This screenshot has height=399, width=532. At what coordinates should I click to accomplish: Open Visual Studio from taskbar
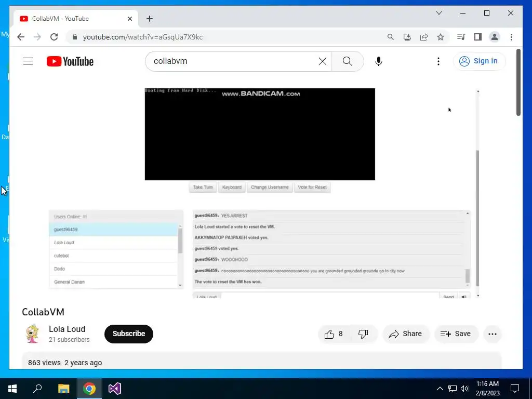pos(115,389)
